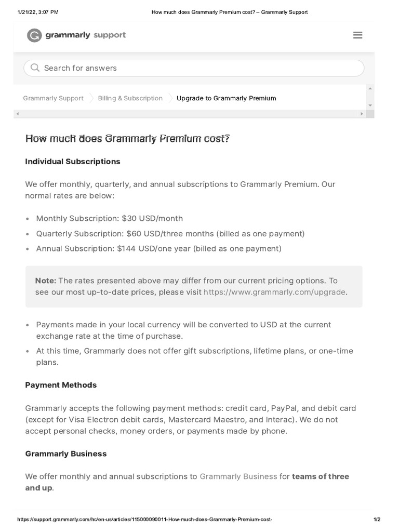Image resolution: width=399 pixels, height=532 pixels.
Task: Go to the Grammarly Support breadcrumb
Action: coord(53,98)
